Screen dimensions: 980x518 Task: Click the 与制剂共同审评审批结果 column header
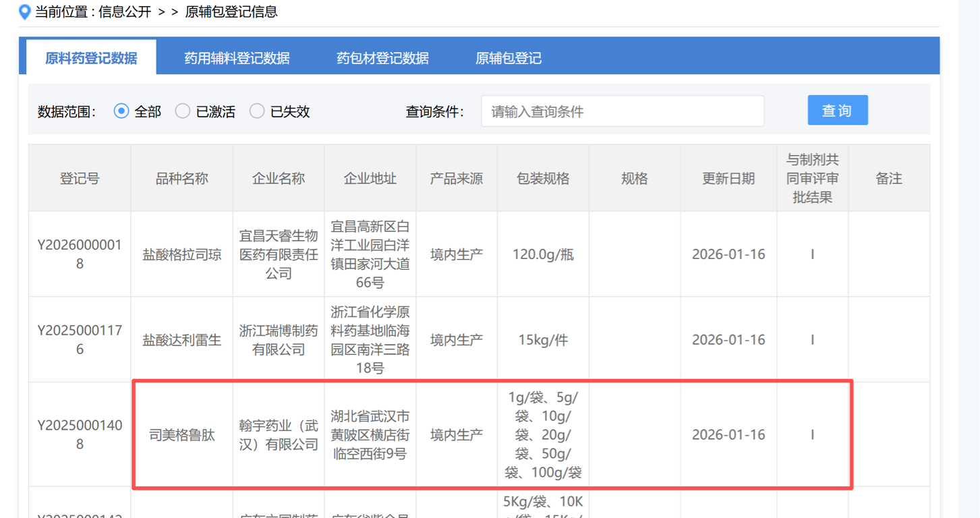[x=813, y=179]
